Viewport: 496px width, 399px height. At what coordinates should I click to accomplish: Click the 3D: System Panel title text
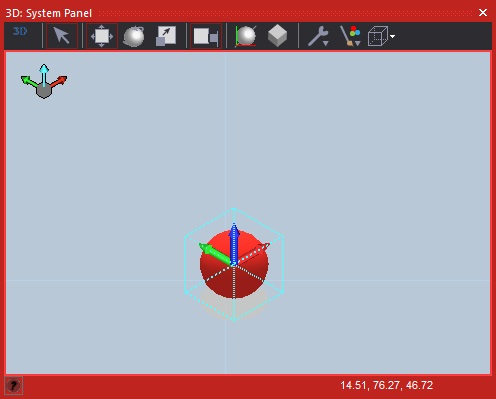click(49, 13)
